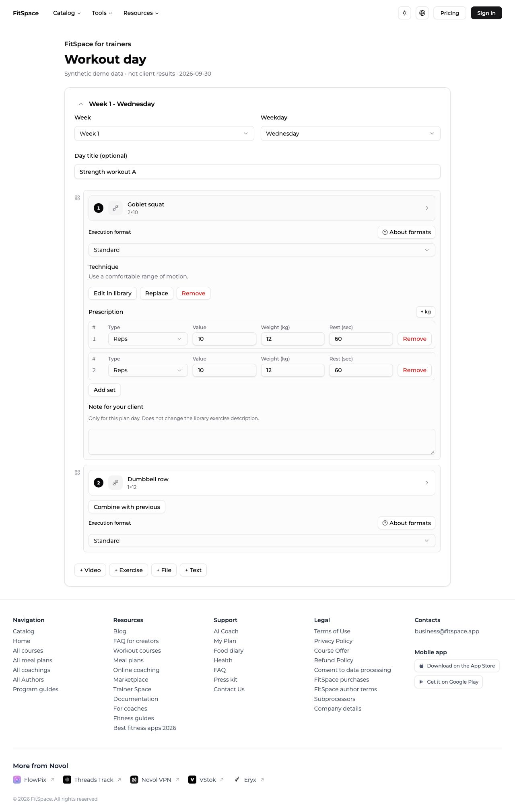Screen dimensions: 515x812
Task: Click Download on the App Store
Action: (457, 666)
